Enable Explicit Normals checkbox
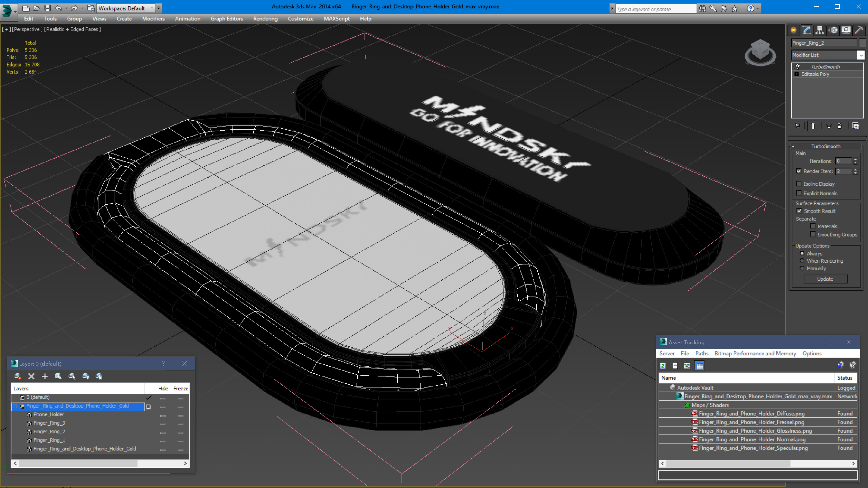The height and width of the screenshot is (488, 868). click(799, 193)
